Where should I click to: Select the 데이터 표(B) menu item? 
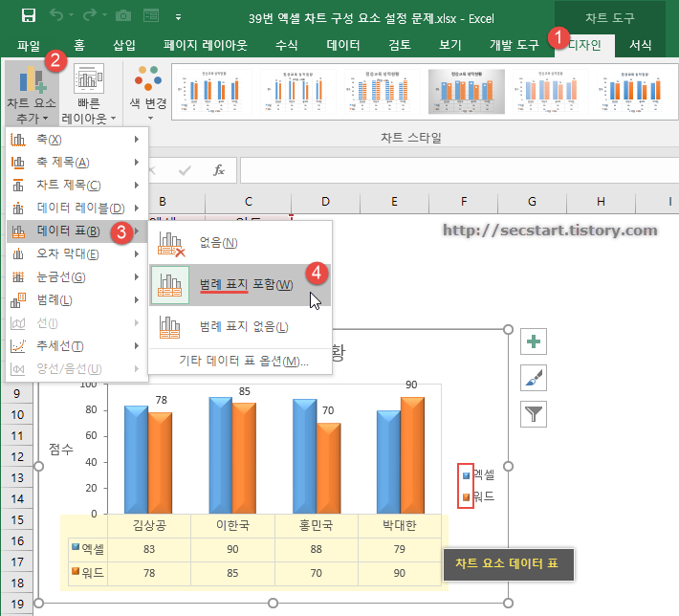(77, 231)
